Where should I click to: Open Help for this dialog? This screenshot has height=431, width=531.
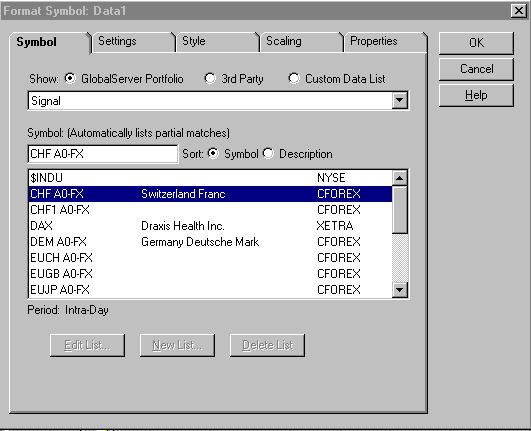tap(476, 95)
